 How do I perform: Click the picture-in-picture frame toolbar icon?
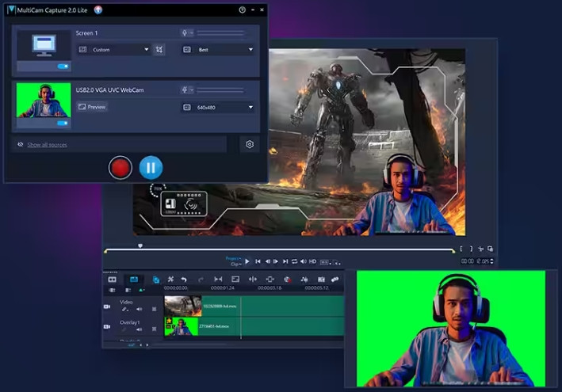click(235, 280)
